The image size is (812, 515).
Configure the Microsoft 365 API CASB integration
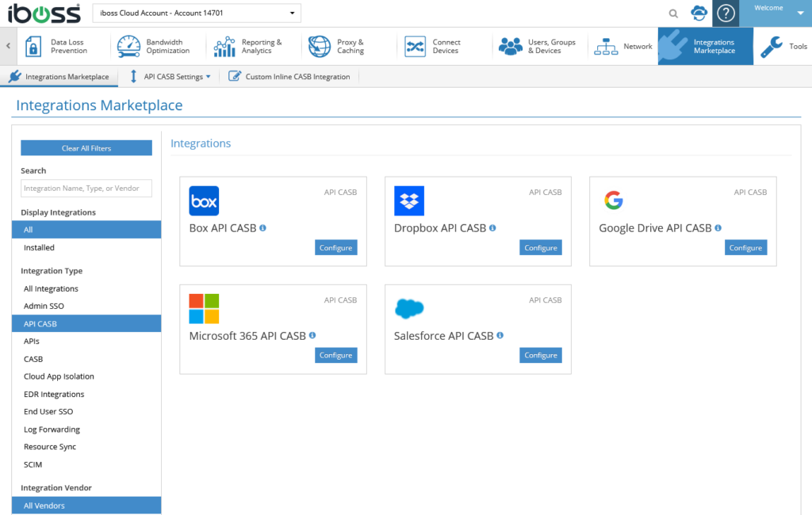click(x=336, y=355)
